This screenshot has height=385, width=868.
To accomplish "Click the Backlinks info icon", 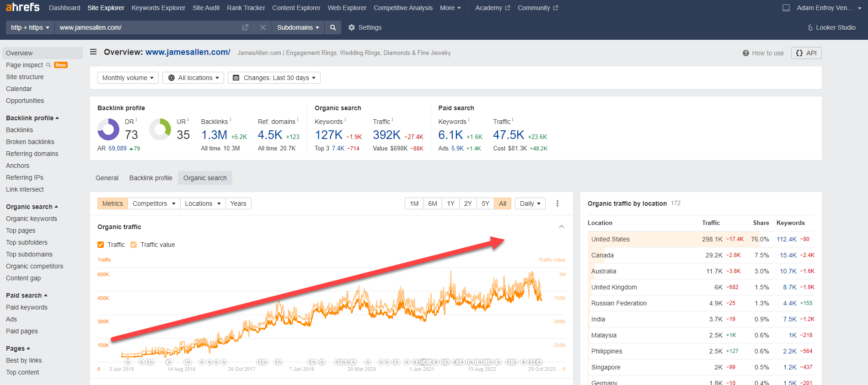I will click(230, 120).
